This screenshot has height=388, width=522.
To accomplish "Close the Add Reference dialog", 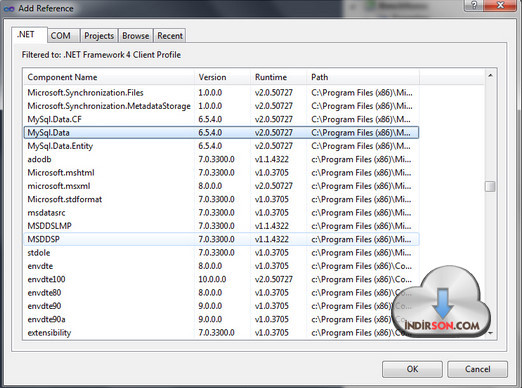I will [x=500, y=5].
